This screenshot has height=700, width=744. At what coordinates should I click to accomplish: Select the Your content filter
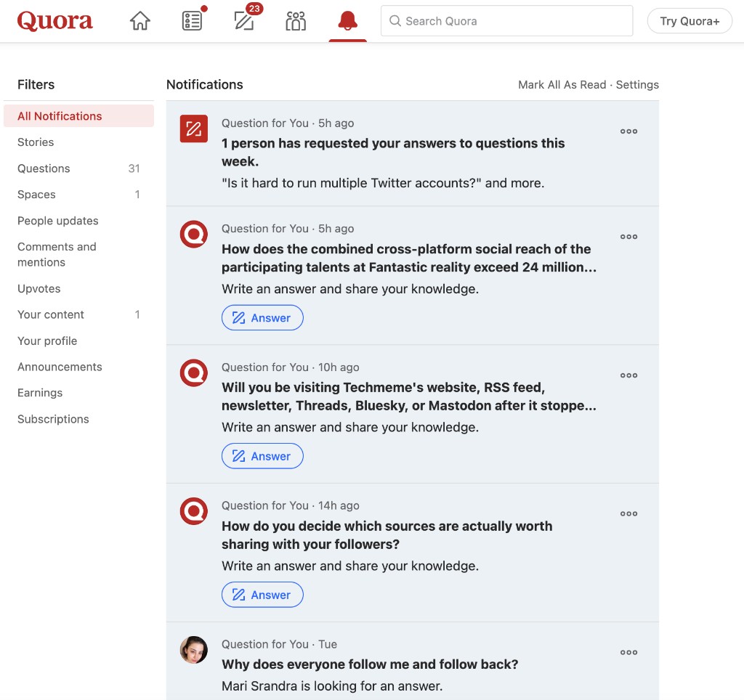78,314
